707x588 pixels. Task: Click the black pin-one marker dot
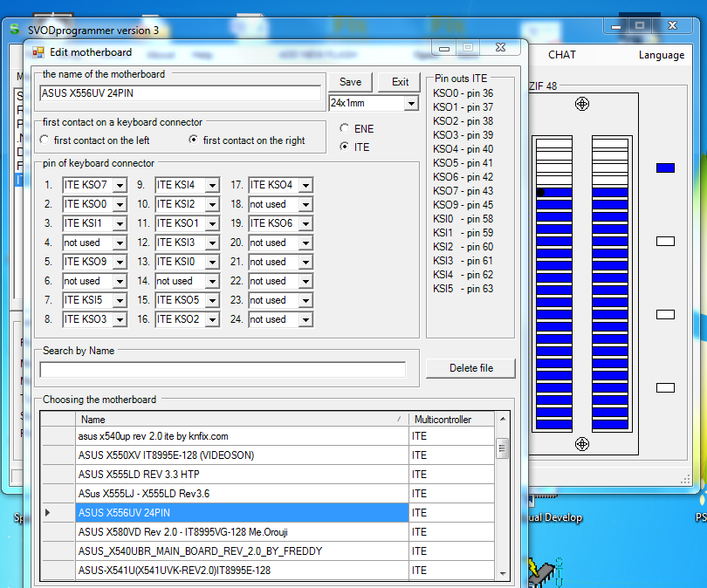point(540,192)
